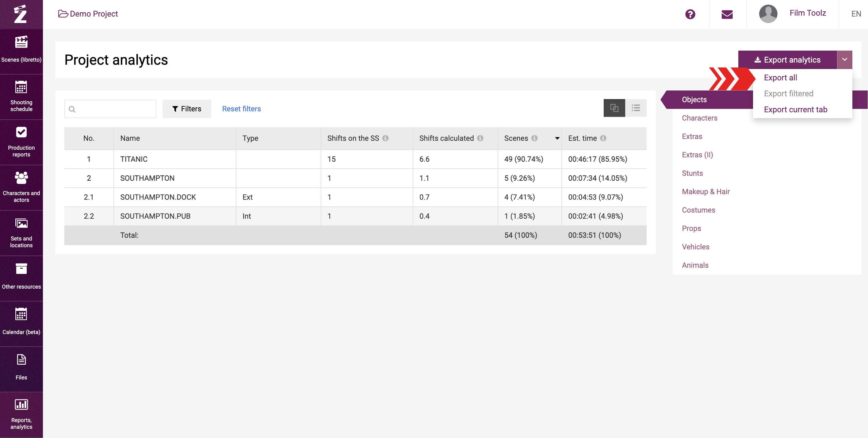Click info icon next to Est. time
868x438 pixels.
603,138
